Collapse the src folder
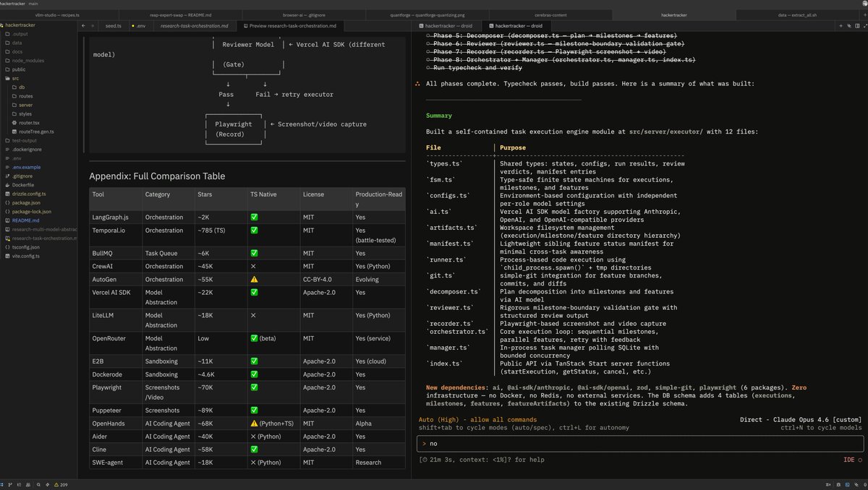The image size is (868, 490). tap(16, 78)
